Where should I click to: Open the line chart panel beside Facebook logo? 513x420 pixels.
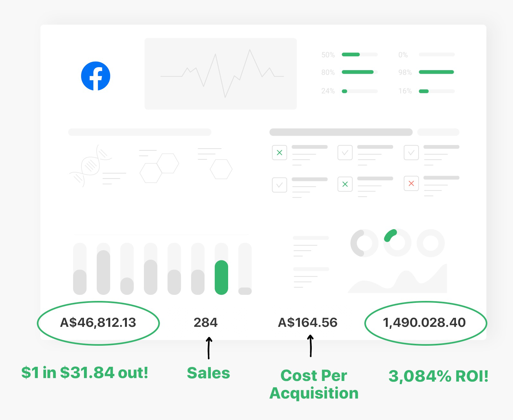(x=220, y=74)
